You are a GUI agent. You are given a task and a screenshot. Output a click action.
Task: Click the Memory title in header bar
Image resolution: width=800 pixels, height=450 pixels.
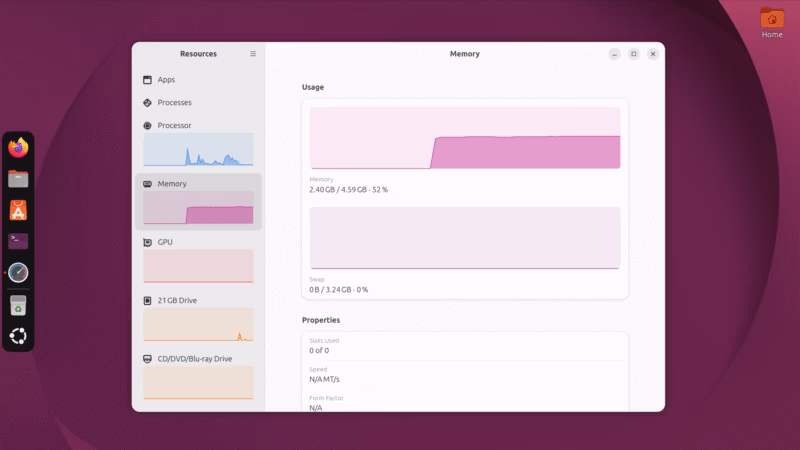(x=465, y=54)
